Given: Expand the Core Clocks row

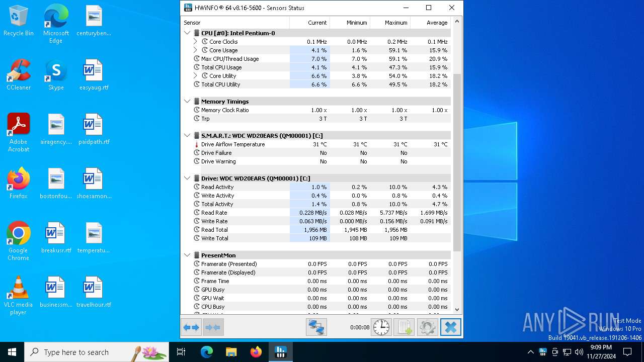Looking at the screenshot, I should 195,42.
